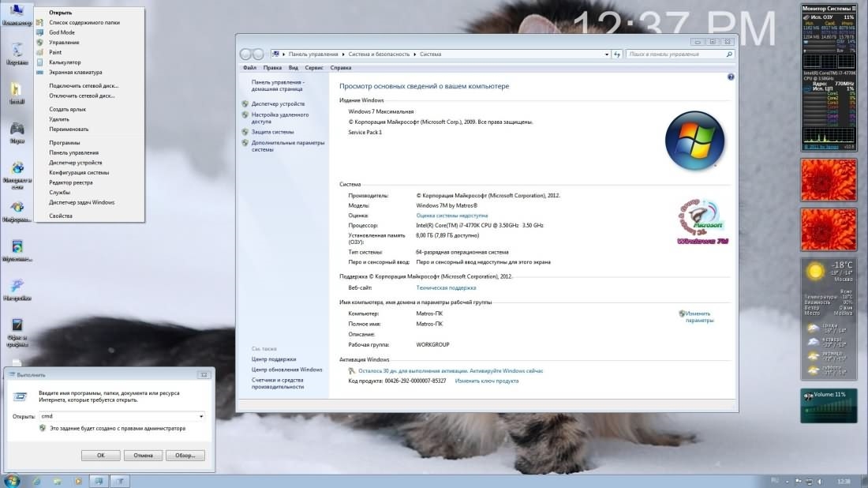
Task: Click the volume speaker icon in system tray
Action: 820,482
